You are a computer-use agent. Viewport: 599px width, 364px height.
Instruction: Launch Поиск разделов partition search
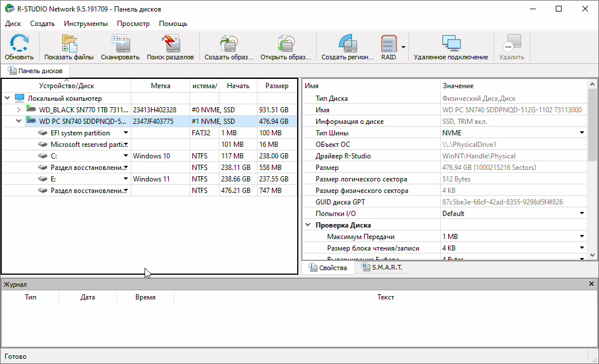(x=170, y=47)
